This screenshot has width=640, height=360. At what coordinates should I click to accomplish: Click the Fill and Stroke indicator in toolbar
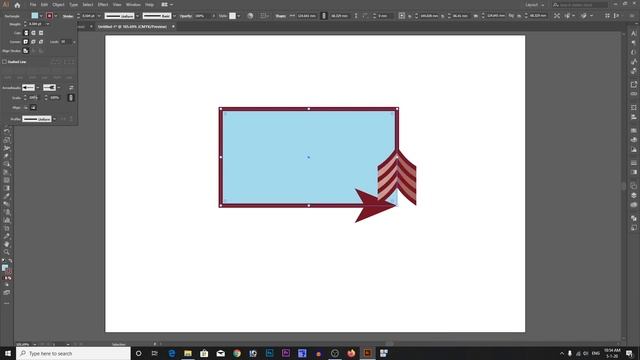(7, 269)
